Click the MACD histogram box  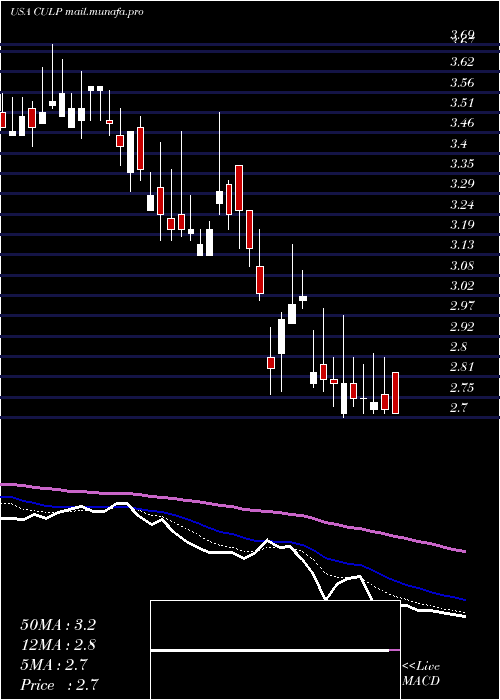pos(275,650)
